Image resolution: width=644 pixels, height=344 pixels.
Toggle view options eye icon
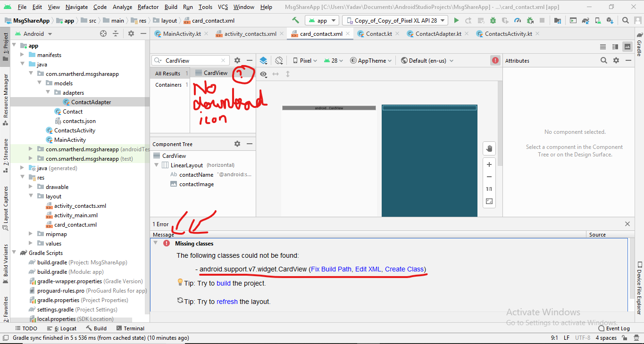(263, 74)
